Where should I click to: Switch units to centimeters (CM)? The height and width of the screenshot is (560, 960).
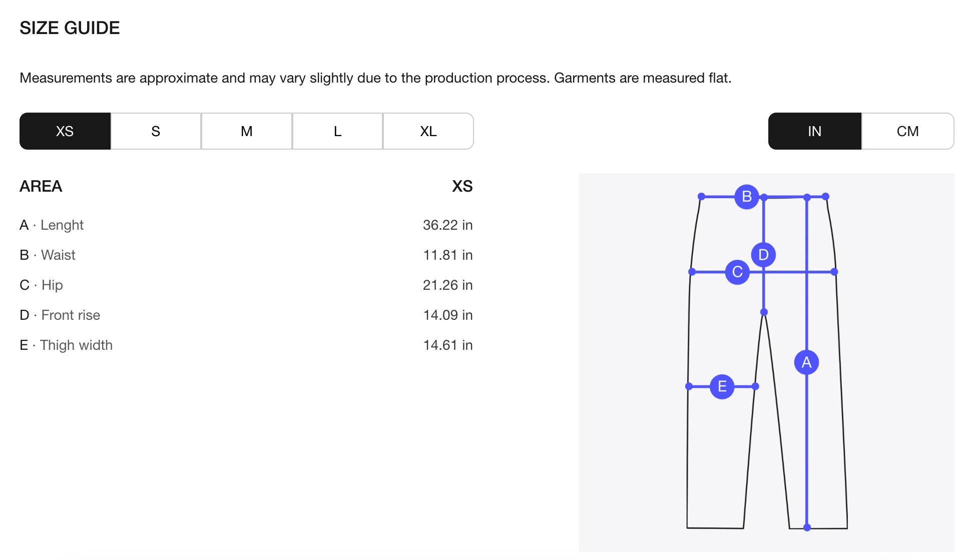coord(907,131)
